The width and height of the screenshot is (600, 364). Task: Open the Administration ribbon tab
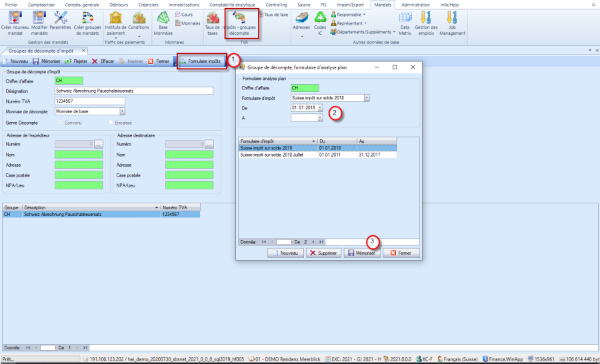pyautogui.click(x=415, y=5)
